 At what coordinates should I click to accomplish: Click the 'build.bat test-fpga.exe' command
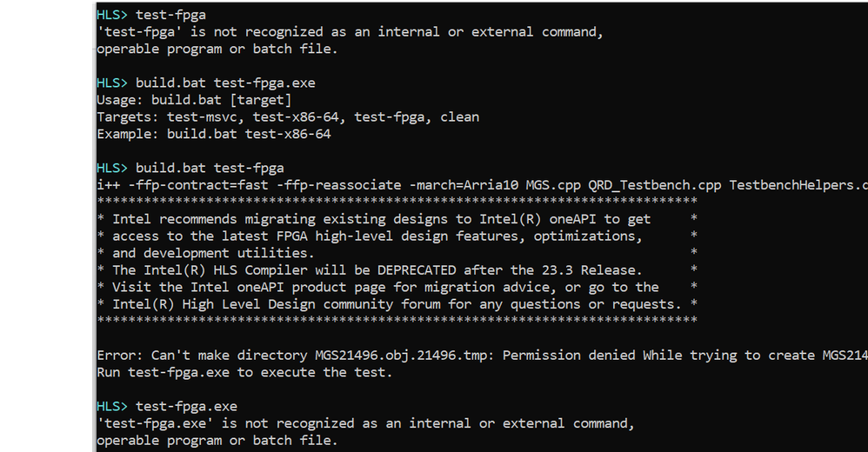(225, 83)
